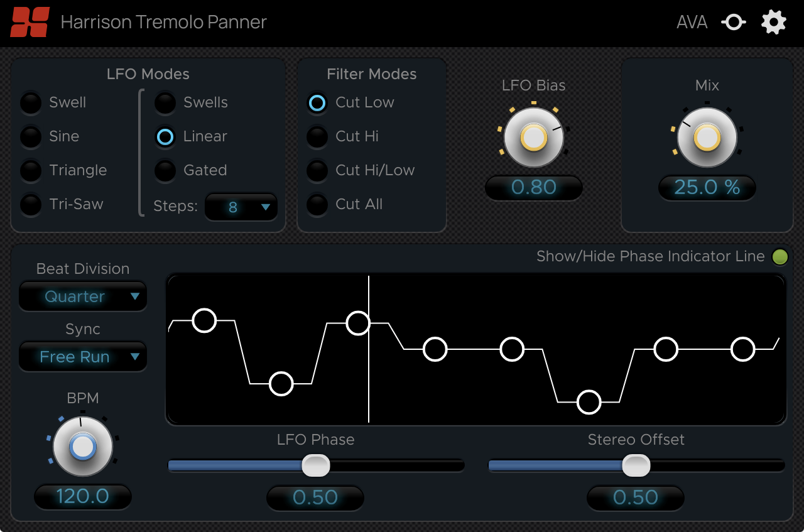This screenshot has width=804, height=532.
Task: Adjust the LFO Bias knob
Action: tap(533, 136)
